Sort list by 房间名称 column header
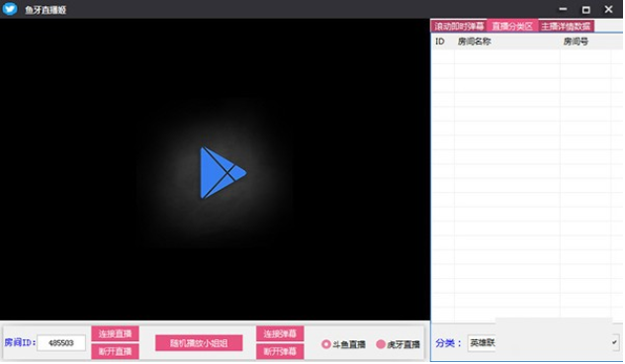625x364 pixels. [x=475, y=42]
